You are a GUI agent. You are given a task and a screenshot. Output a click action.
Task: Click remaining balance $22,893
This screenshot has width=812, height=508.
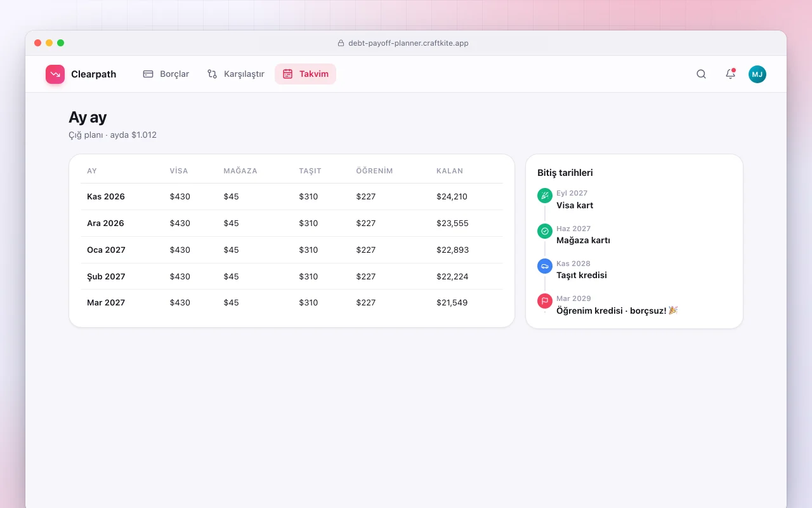pyautogui.click(x=452, y=250)
